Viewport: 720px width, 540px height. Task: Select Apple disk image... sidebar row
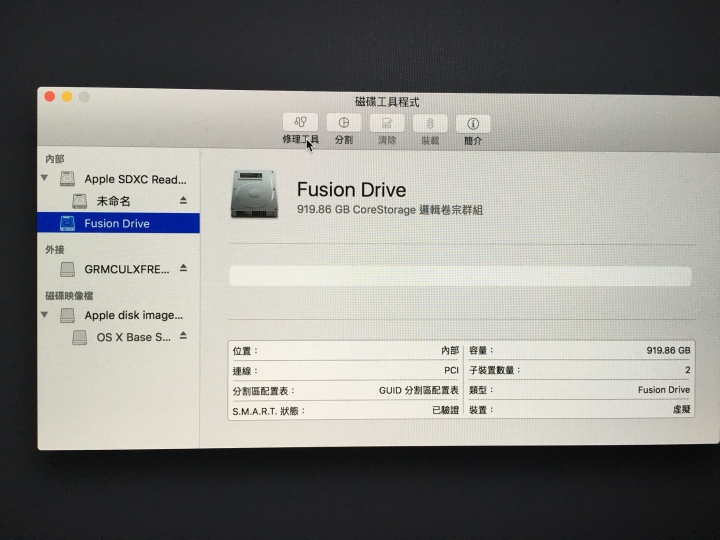(x=118, y=315)
